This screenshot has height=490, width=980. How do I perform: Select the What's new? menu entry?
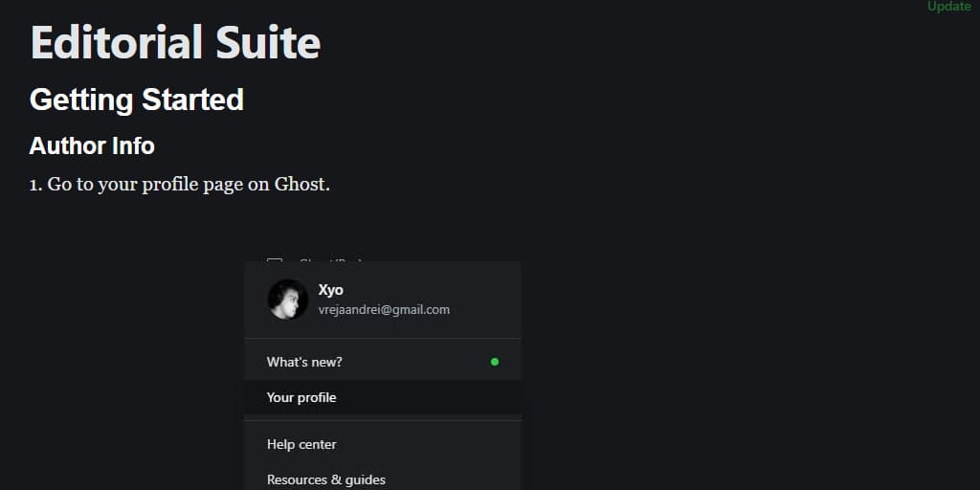[383, 362]
